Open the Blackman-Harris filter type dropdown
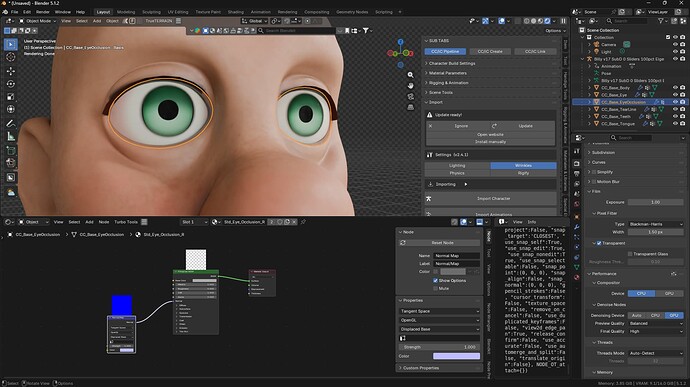The height and width of the screenshot is (387, 690). click(x=656, y=224)
